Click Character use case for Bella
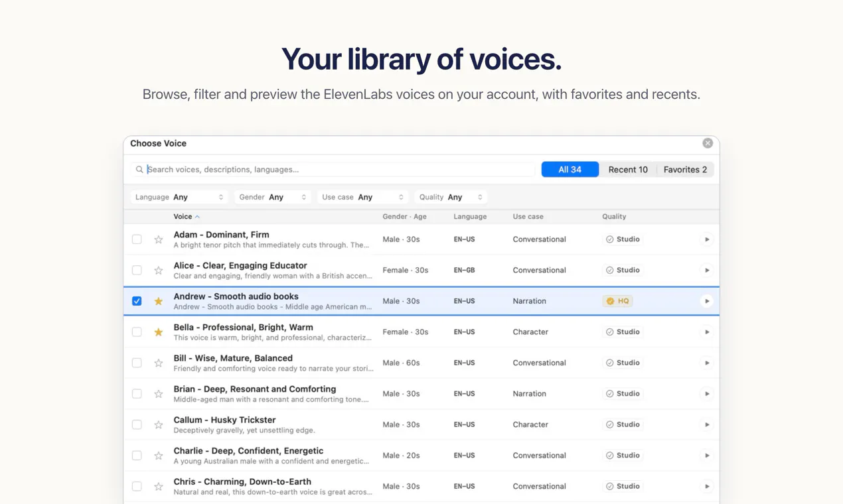843x504 pixels. [x=530, y=332]
